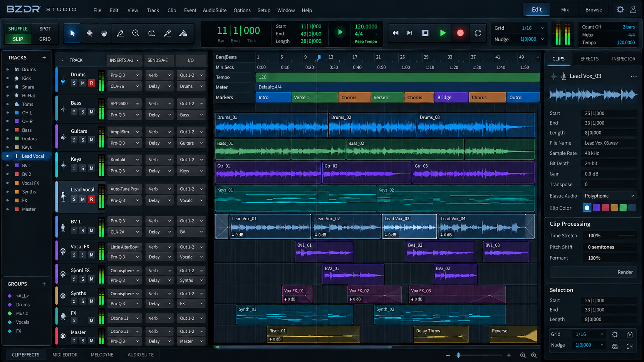This screenshot has width=644, height=362.
Task: Open the Elastic Audio Polyphonic dropdown
Action: tap(609, 196)
